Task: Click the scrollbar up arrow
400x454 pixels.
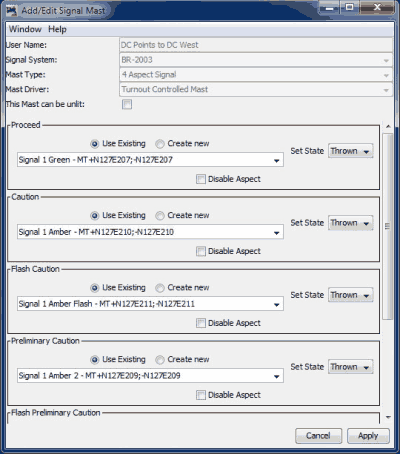Action: coord(388,126)
